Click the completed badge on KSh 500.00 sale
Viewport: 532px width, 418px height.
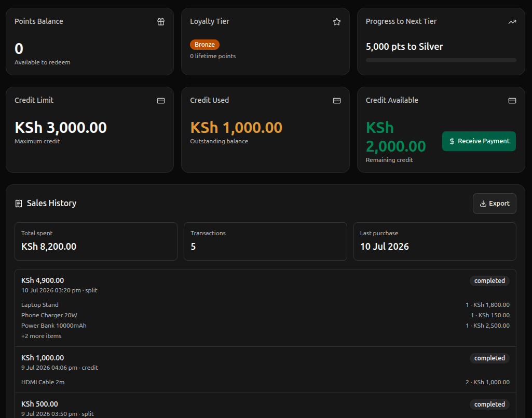[x=489, y=404]
